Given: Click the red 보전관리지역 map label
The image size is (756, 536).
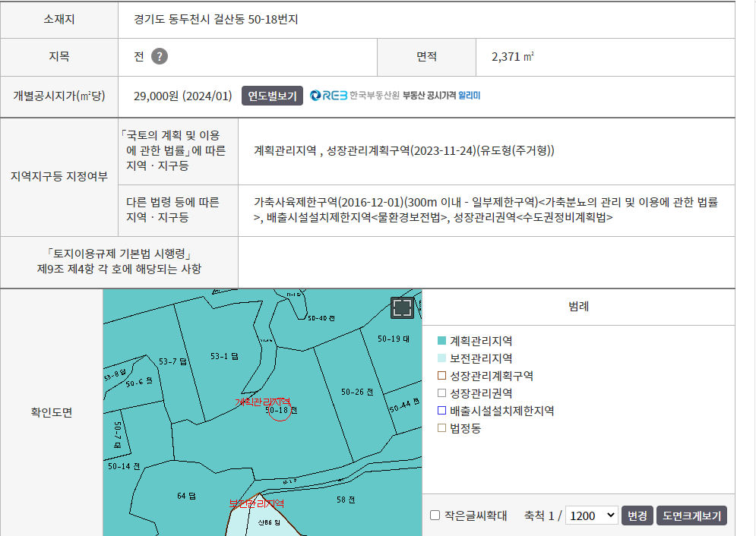Looking at the screenshot, I should (257, 504).
